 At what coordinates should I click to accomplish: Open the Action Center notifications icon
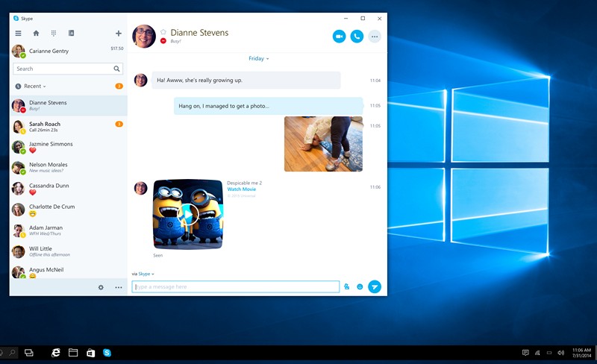[525, 353]
